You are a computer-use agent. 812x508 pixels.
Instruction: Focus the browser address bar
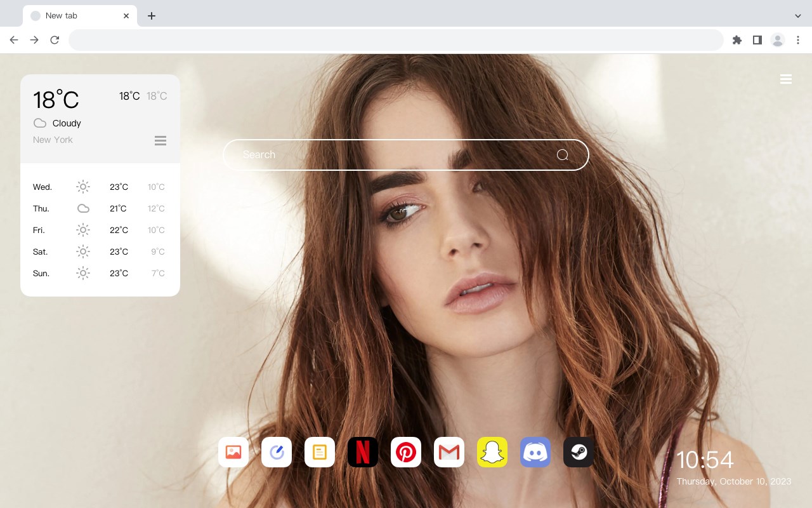[x=396, y=40]
